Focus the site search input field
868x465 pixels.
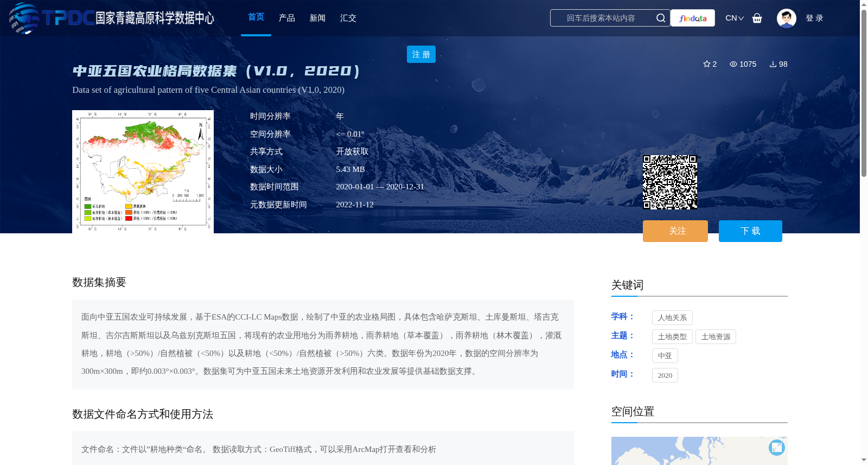(601, 18)
